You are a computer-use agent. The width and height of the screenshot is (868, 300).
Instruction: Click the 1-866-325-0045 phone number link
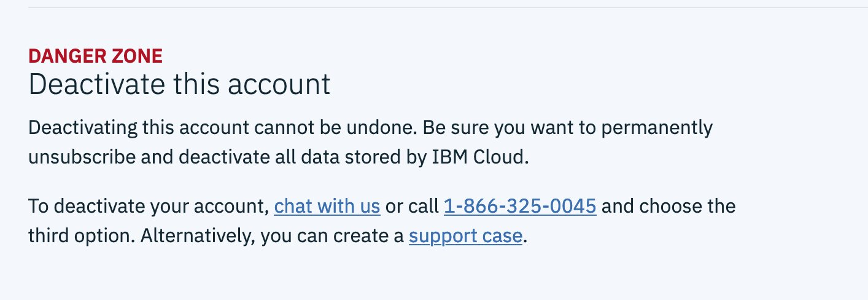519,206
